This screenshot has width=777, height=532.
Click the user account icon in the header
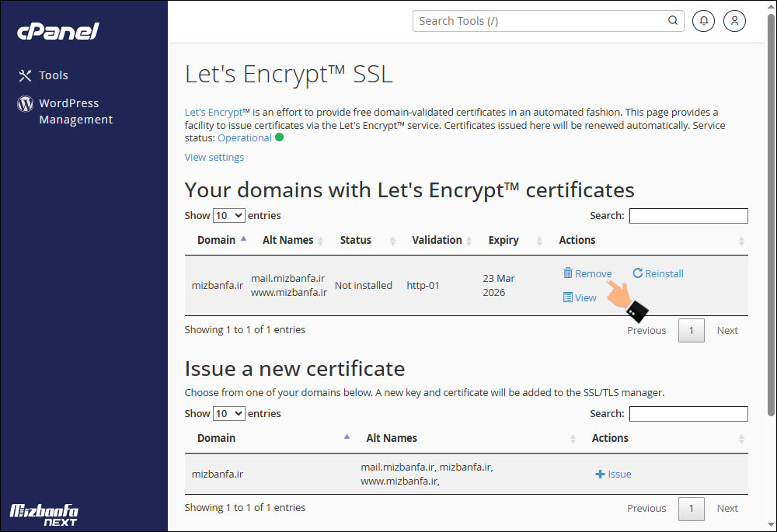point(734,21)
